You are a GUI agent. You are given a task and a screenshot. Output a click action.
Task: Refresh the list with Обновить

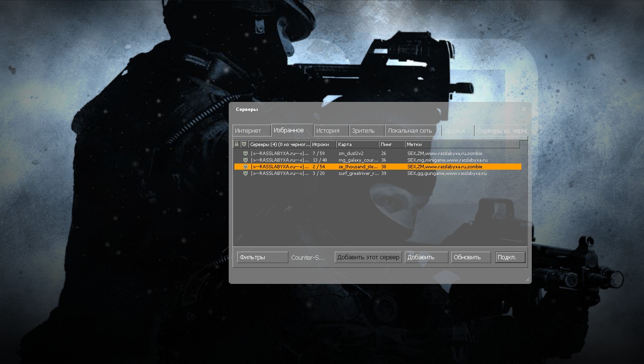tap(471, 257)
